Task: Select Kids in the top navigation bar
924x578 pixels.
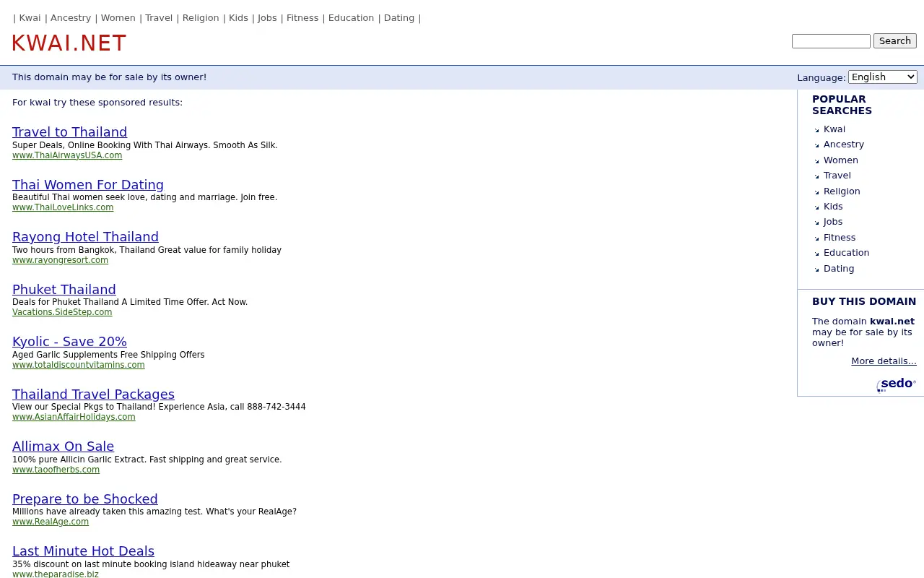Action: [238, 18]
